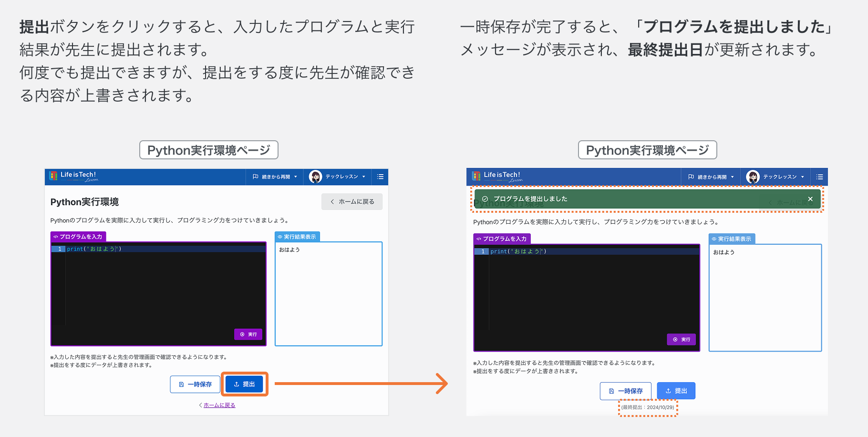Click the 提出 submit button in left screenshot

click(x=244, y=384)
